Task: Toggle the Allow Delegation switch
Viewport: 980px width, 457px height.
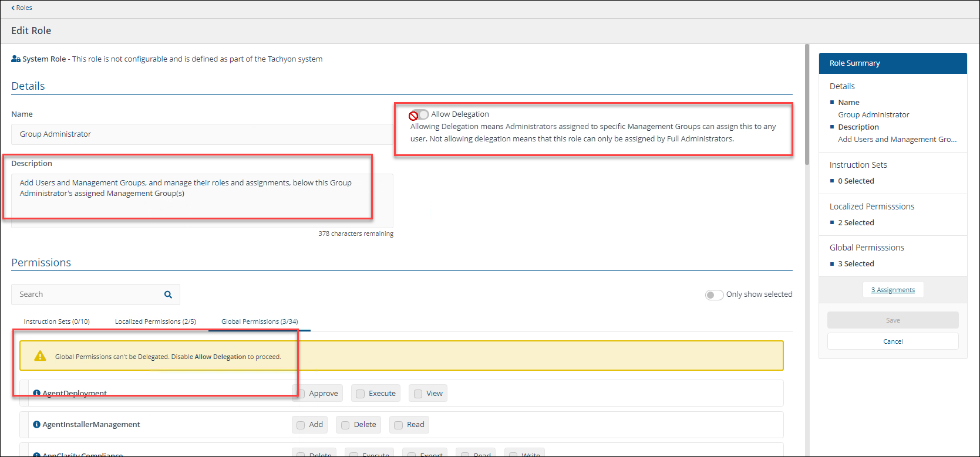Action: click(x=419, y=114)
